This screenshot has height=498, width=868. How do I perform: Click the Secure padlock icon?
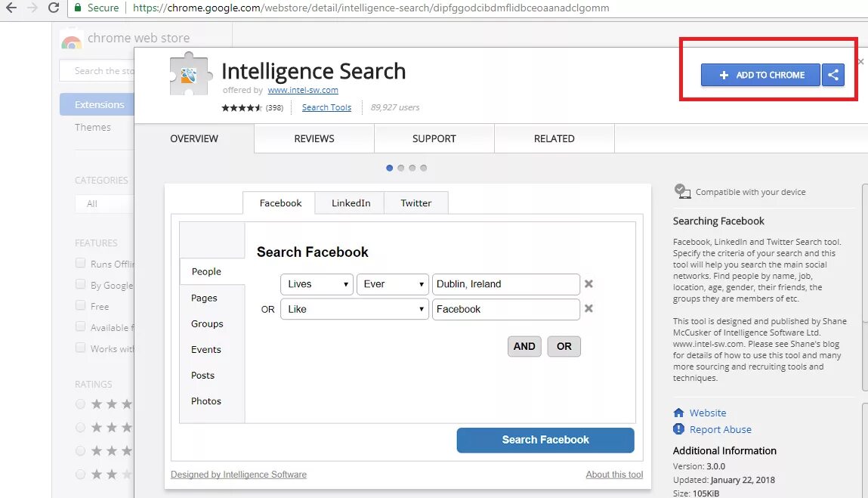coord(78,8)
